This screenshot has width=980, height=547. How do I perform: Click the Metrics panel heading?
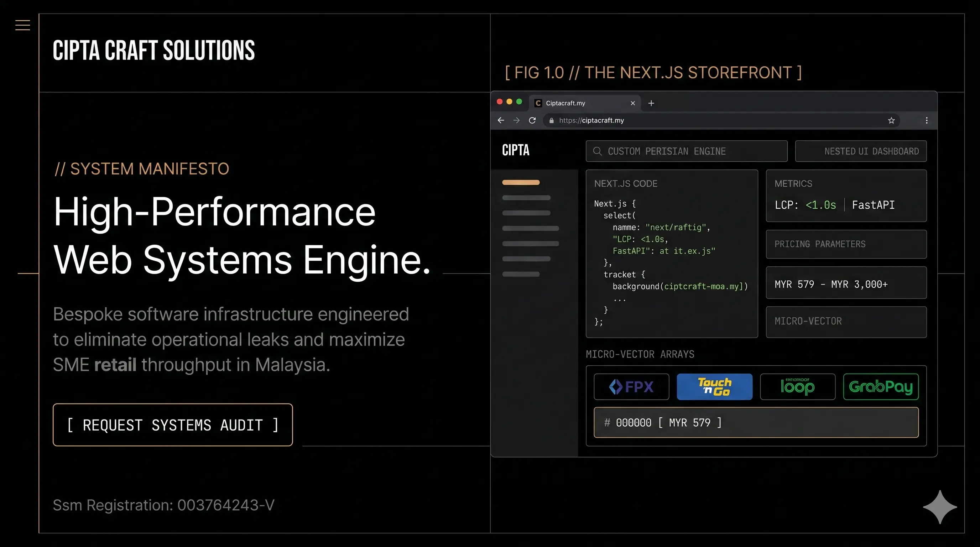coord(793,183)
